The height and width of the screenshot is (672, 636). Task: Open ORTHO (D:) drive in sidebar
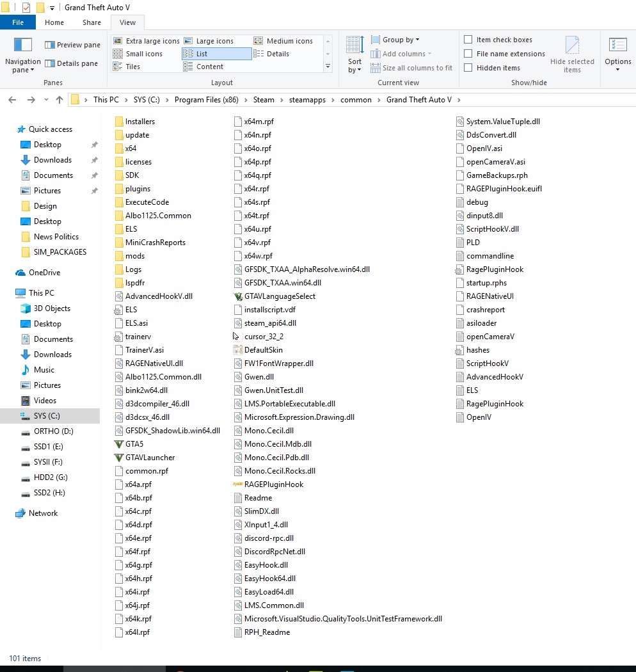[47, 431]
